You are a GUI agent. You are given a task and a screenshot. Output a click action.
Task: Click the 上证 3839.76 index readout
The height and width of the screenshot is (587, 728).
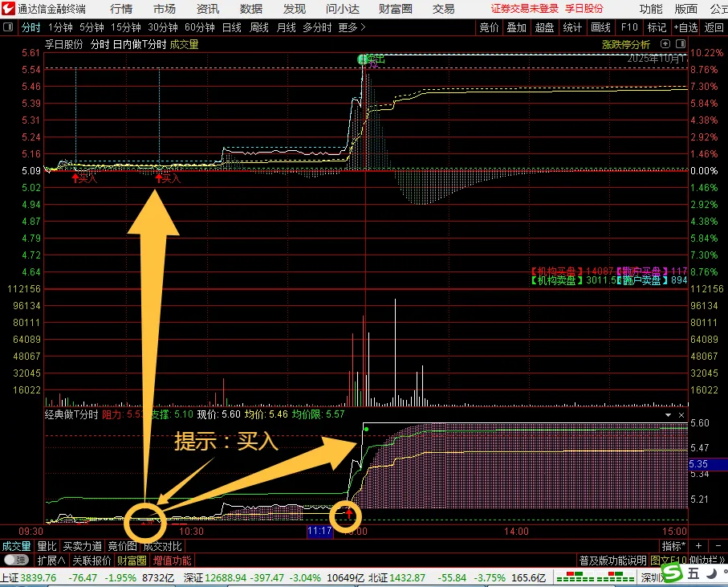tap(28, 577)
